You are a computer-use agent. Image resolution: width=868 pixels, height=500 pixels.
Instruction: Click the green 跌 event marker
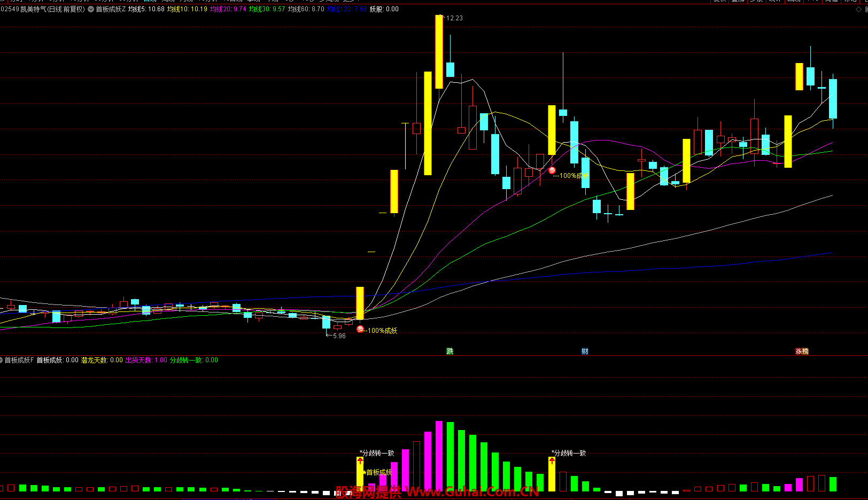(x=450, y=351)
